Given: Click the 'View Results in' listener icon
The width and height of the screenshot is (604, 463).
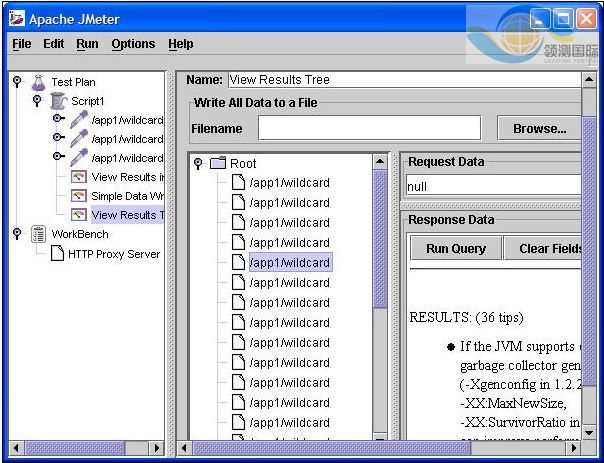Looking at the screenshot, I should [79, 177].
